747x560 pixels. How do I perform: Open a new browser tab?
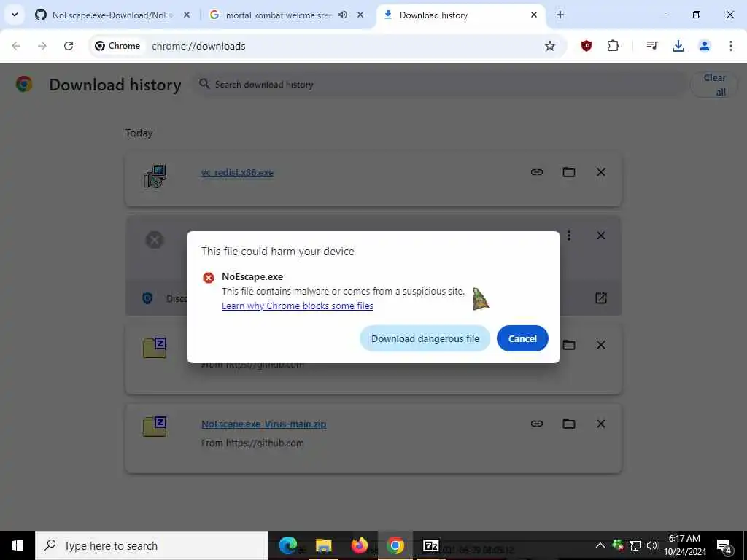coord(560,15)
